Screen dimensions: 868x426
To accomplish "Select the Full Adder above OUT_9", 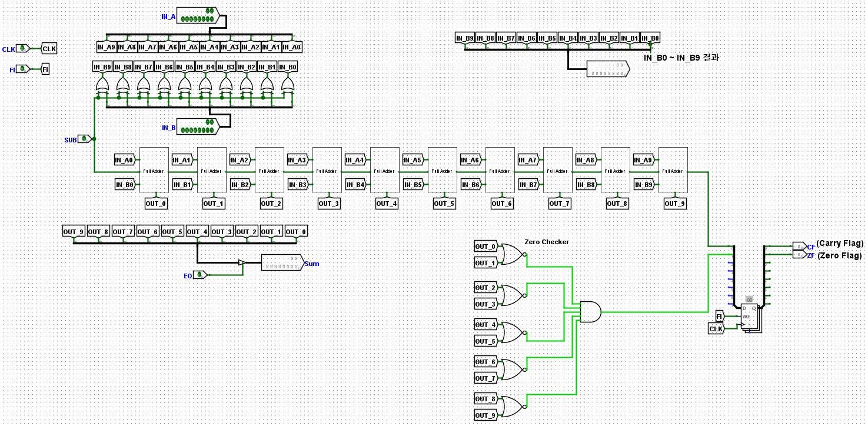I will coord(673,170).
